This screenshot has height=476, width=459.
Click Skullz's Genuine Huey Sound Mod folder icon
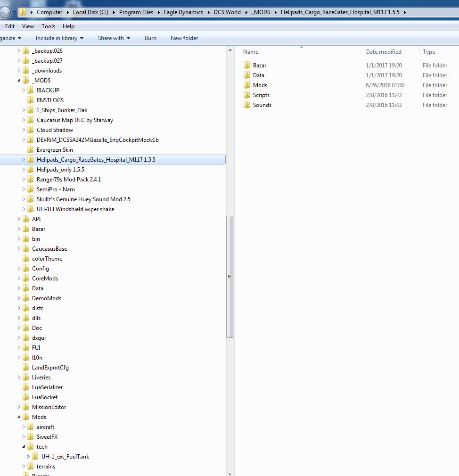[30, 199]
